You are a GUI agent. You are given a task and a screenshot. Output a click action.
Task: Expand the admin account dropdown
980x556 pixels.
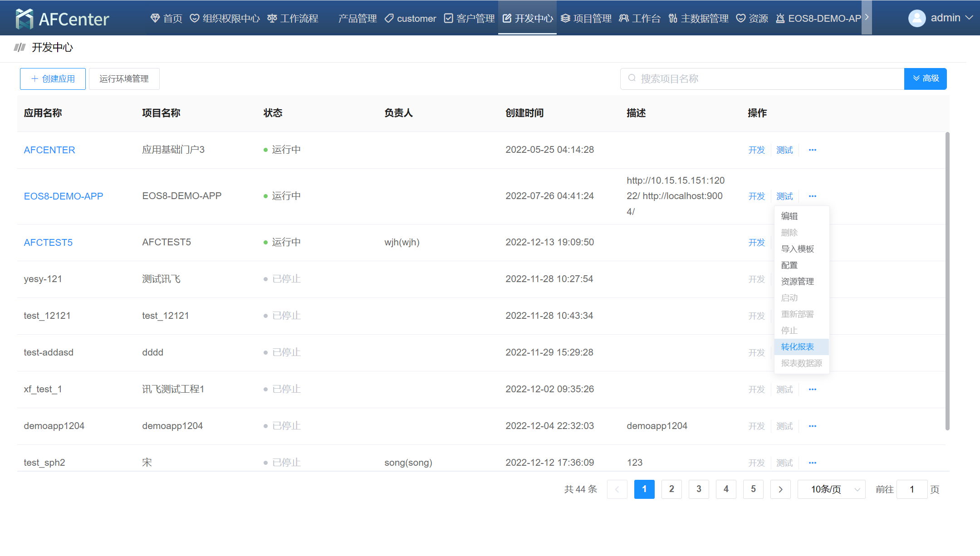(x=969, y=18)
